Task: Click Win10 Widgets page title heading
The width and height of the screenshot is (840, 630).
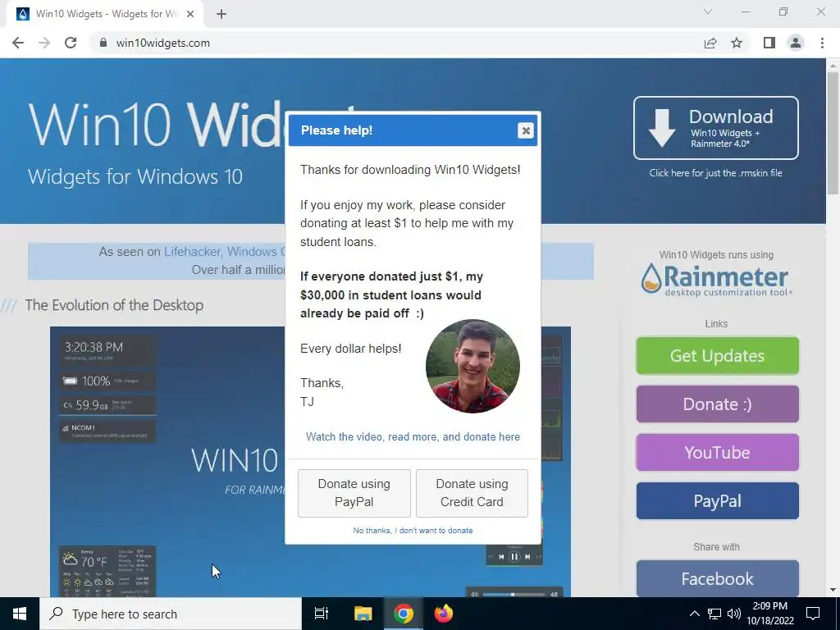Action: (157, 126)
